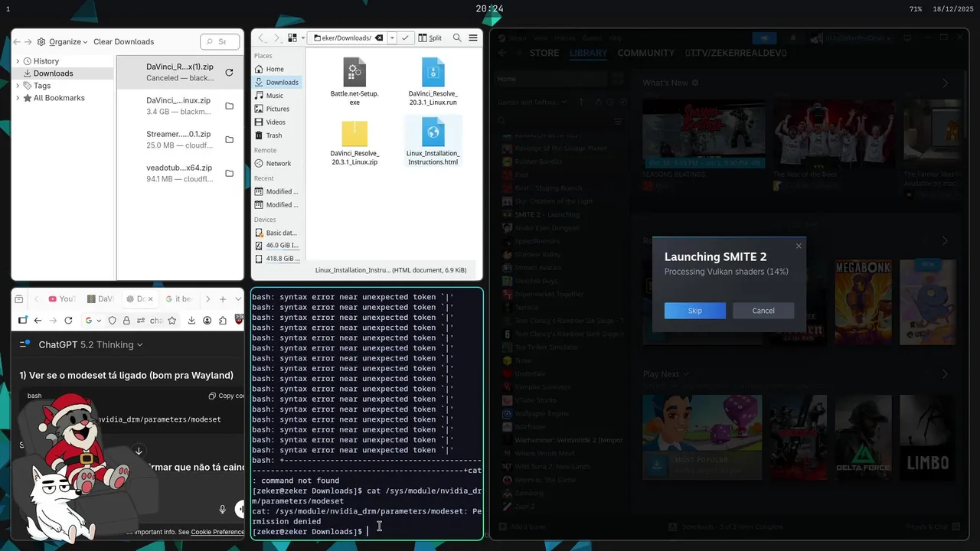Open folder for DaVinci_...inux.zip download
Viewport: 980px width, 551px height.
tap(229, 106)
